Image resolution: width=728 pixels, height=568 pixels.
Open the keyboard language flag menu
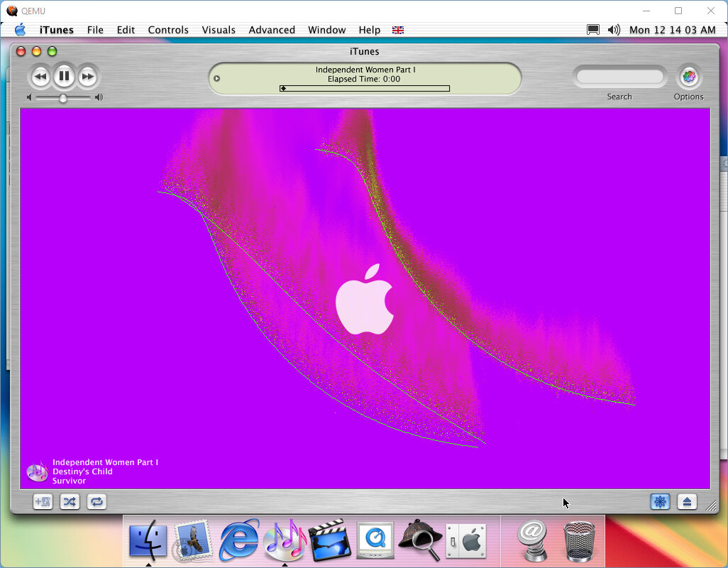coord(398,30)
